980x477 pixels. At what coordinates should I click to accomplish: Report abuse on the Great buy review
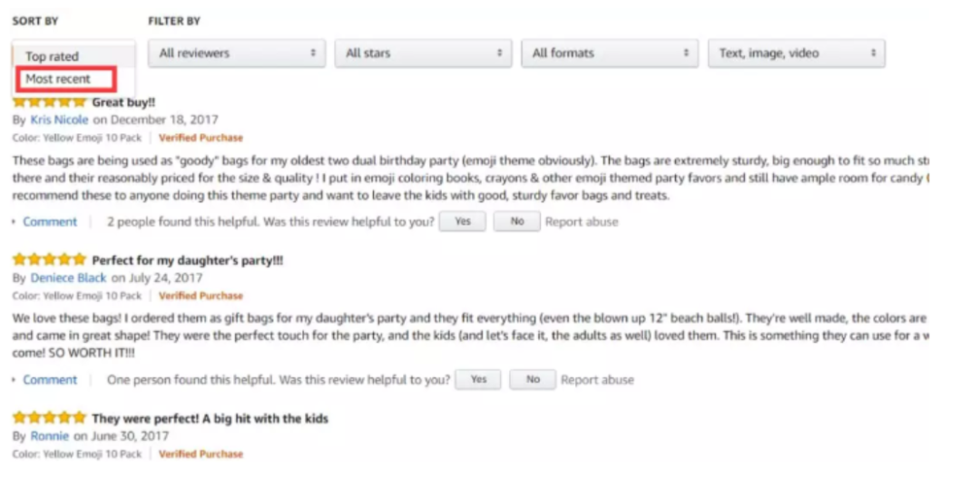[x=582, y=221]
